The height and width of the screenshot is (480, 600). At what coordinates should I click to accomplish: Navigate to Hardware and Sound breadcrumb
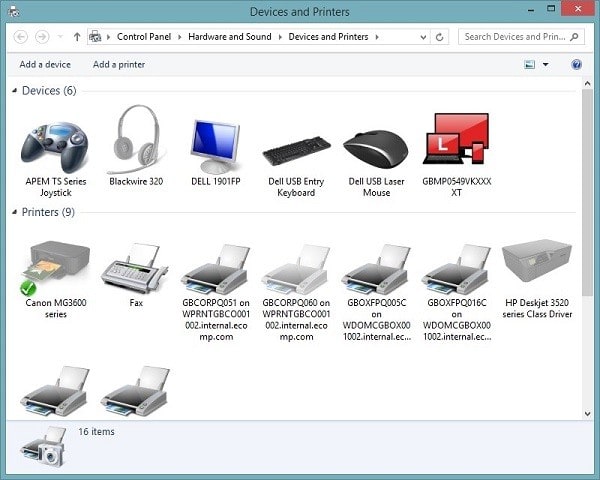[230, 37]
